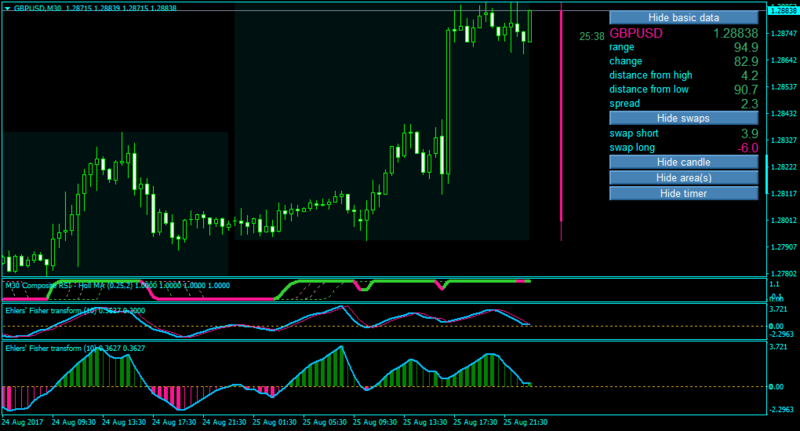Click the spread value 2.3

(x=749, y=104)
